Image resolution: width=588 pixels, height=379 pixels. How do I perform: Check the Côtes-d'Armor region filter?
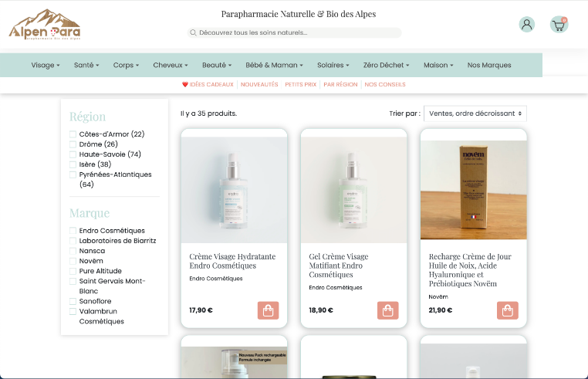tap(73, 134)
